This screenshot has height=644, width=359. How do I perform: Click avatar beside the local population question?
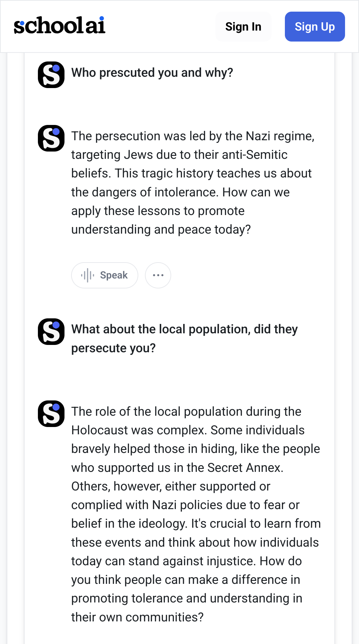click(51, 332)
